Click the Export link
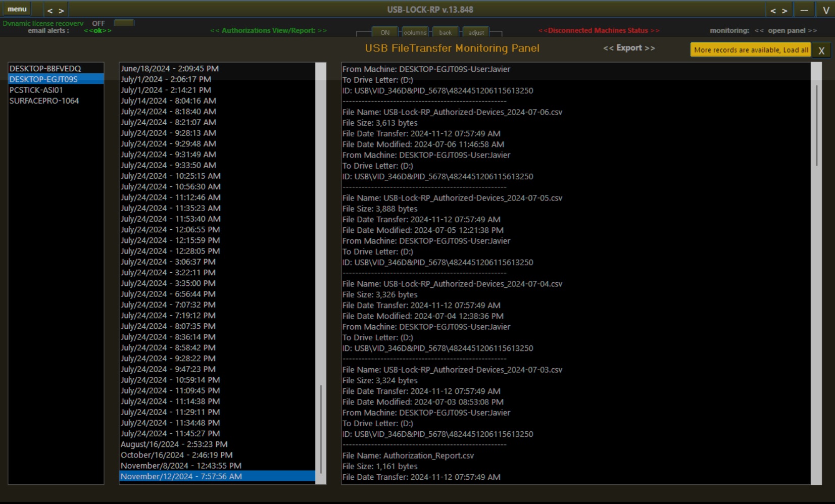The image size is (835, 504). click(x=629, y=48)
